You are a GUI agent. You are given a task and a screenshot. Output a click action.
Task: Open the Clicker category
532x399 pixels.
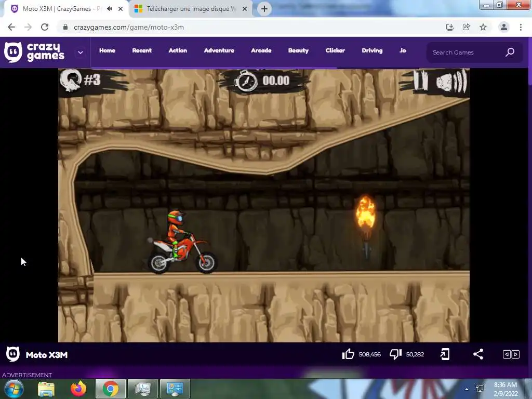(335, 50)
